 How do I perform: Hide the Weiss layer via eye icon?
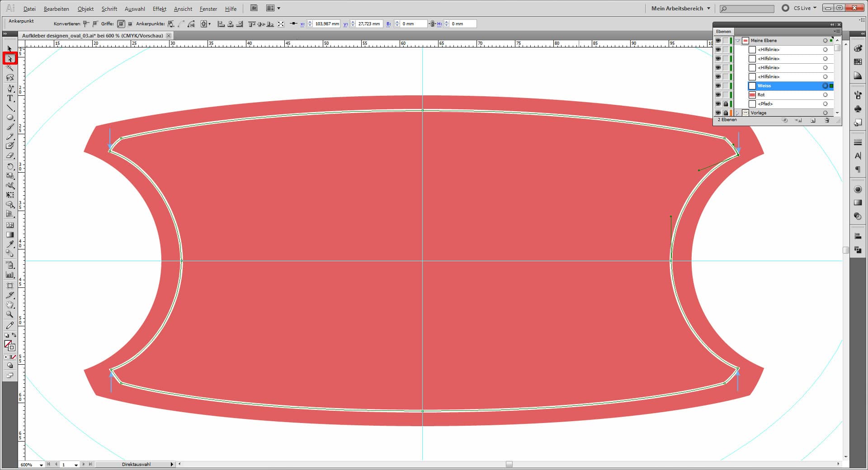[x=718, y=86]
